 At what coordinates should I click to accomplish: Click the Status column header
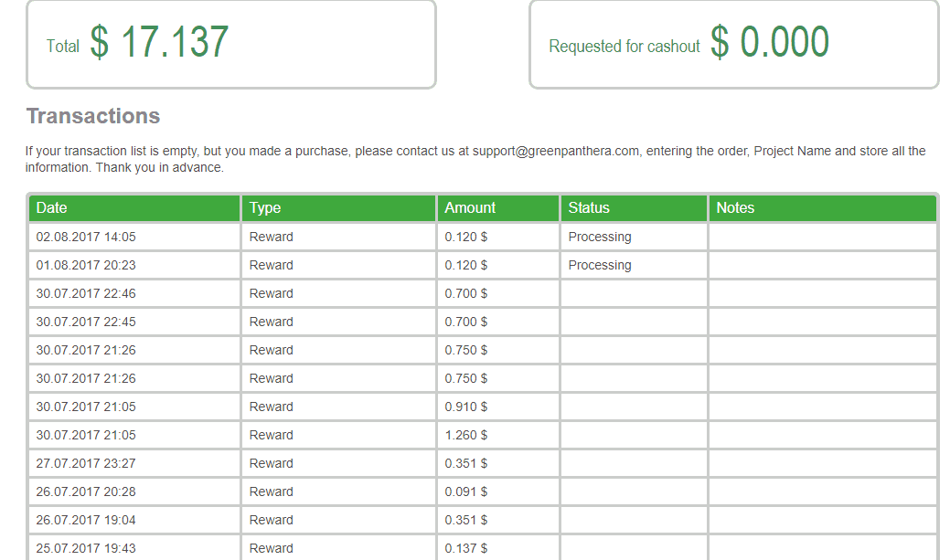[634, 208]
